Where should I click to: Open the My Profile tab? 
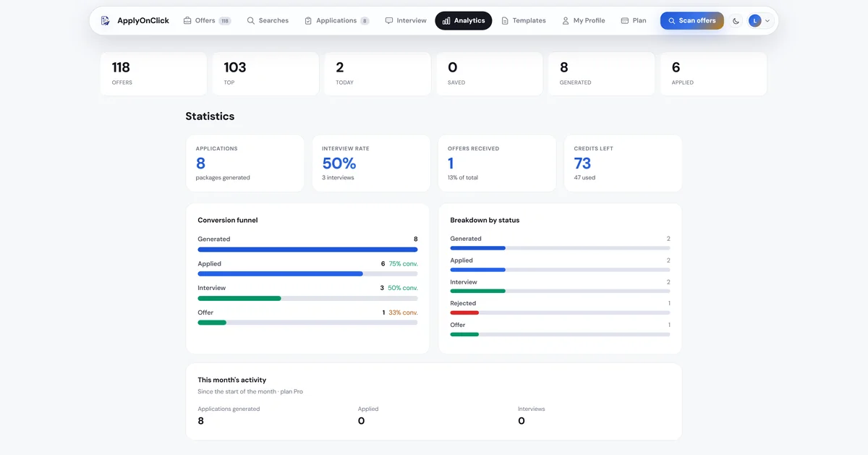point(584,21)
